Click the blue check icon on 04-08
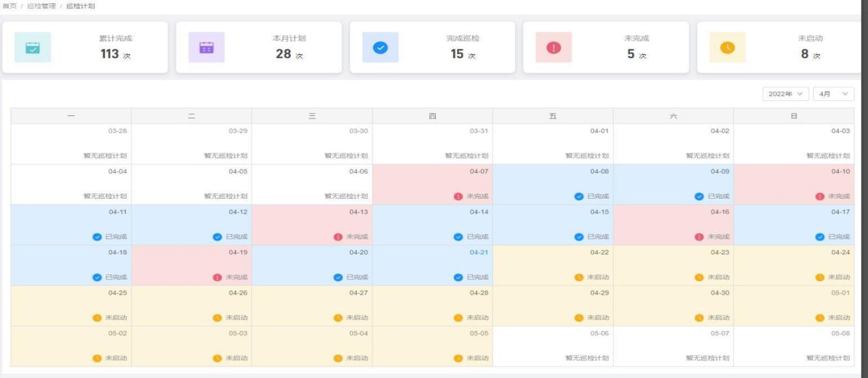This screenshot has width=868, height=378. click(579, 196)
